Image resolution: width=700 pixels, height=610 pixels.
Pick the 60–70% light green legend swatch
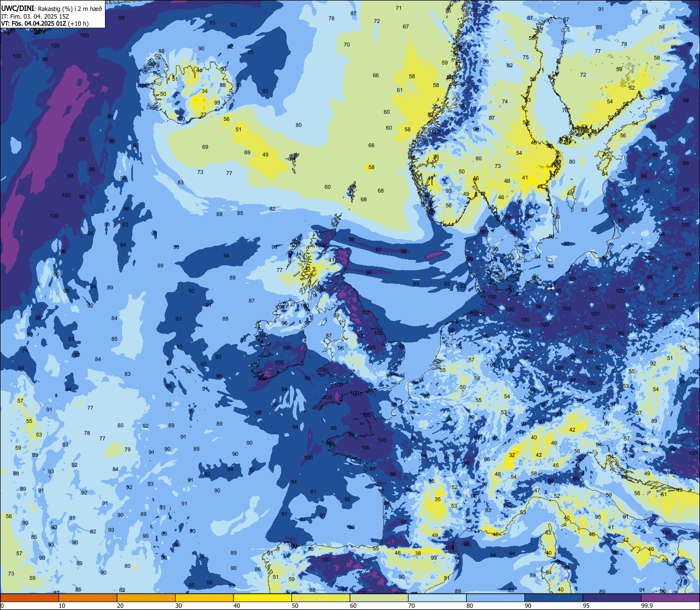click(379, 597)
